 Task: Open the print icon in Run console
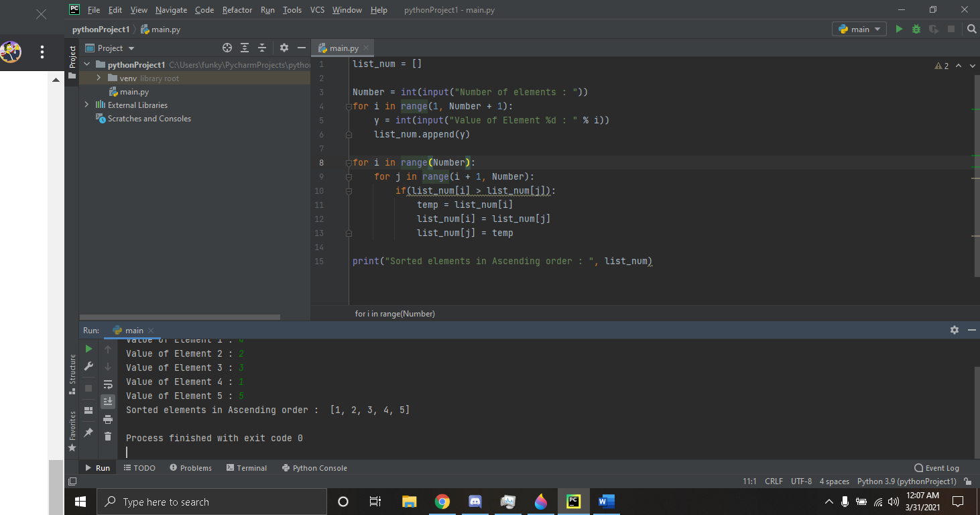click(108, 419)
